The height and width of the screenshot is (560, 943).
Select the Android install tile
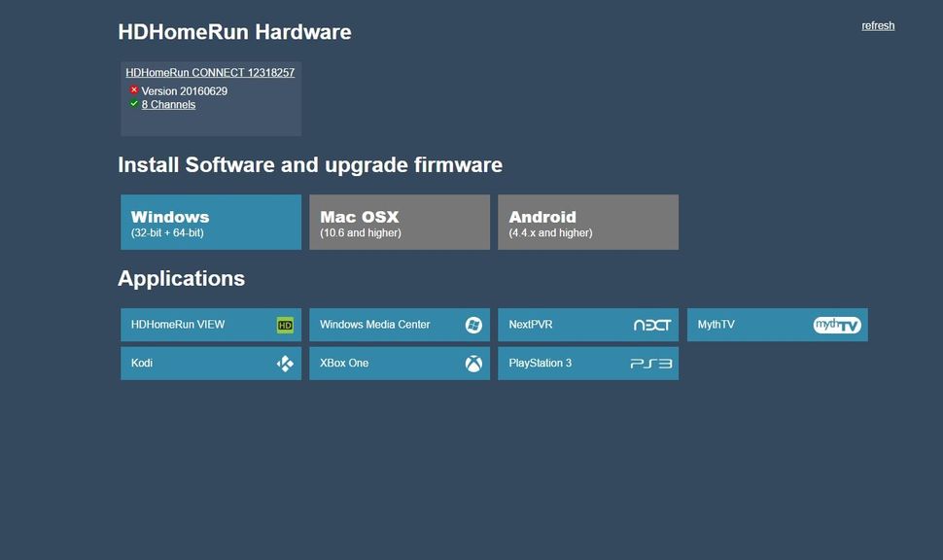(588, 222)
